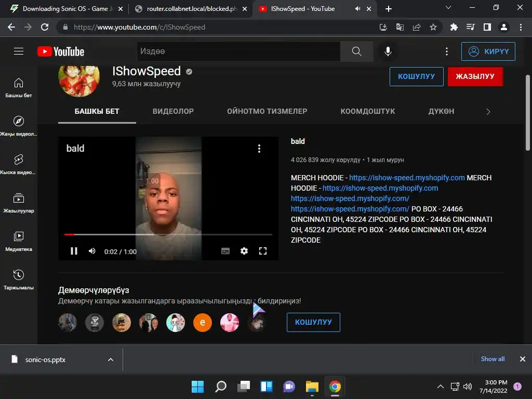Reload the page

(45, 27)
